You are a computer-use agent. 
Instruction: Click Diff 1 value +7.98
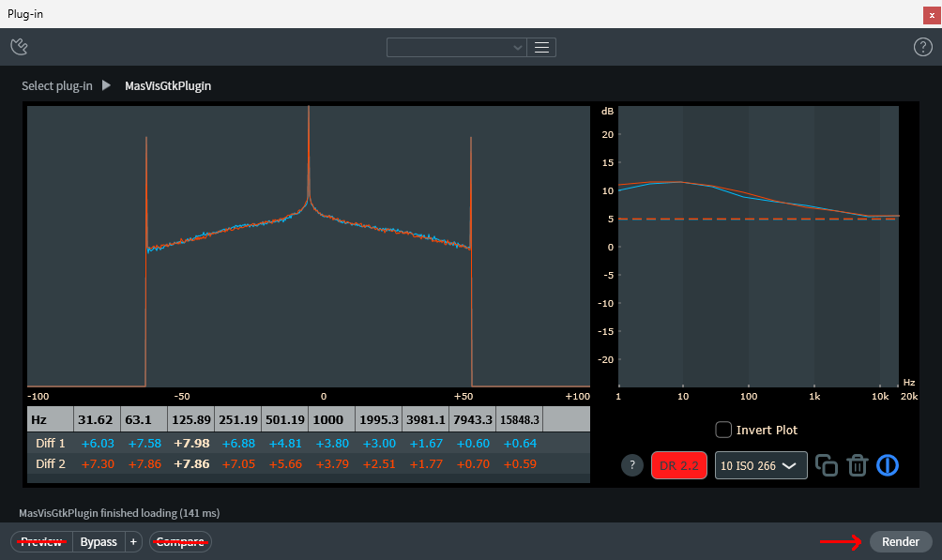[191, 444]
